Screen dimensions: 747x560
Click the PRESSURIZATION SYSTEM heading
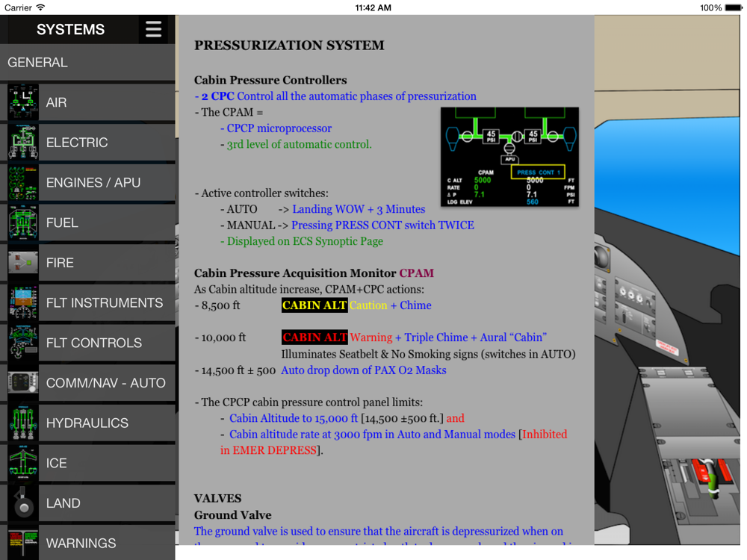click(x=289, y=46)
